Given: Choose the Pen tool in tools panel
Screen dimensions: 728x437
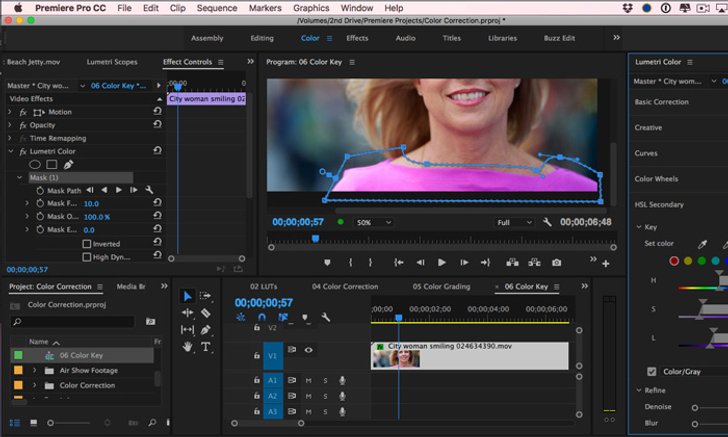Looking at the screenshot, I should pyautogui.click(x=205, y=330).
